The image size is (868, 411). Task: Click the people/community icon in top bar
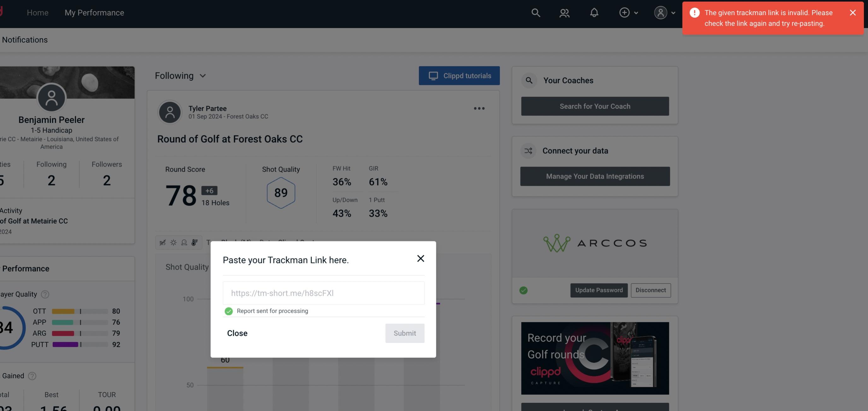[564, 12]
